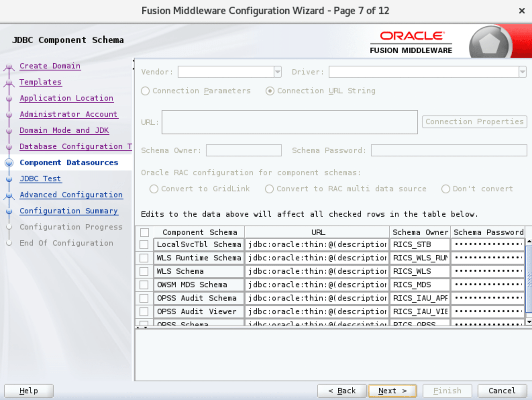
Task: Click the Advanced Configuration step icon
Action: [9, 195]
